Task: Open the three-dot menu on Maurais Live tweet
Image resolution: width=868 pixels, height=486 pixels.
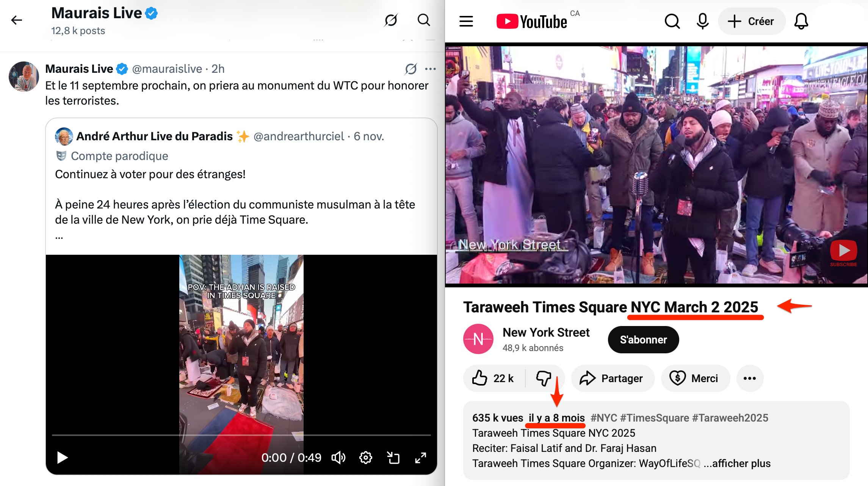Action: pos(430,69)
